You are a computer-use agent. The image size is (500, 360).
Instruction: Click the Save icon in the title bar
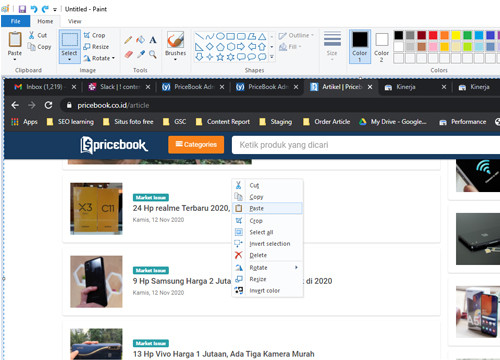click(x=22, y=9)
